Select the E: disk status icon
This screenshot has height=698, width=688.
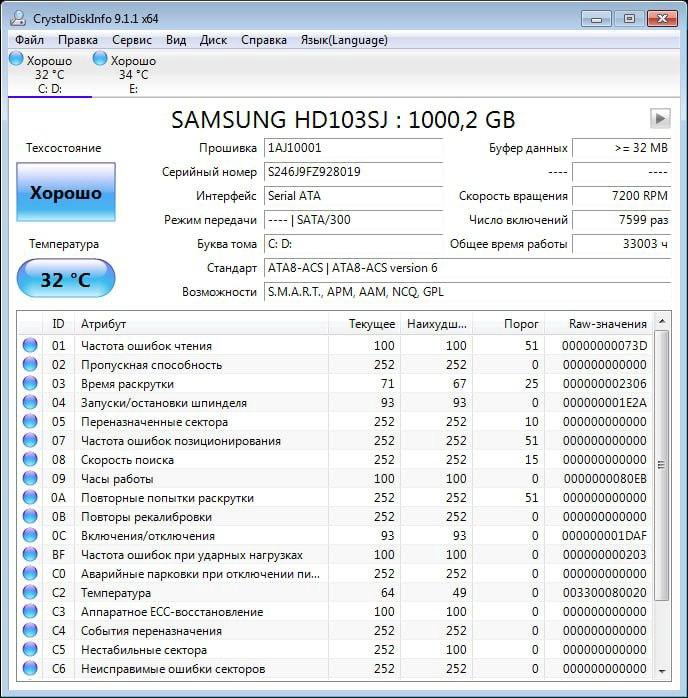[100, 60]
